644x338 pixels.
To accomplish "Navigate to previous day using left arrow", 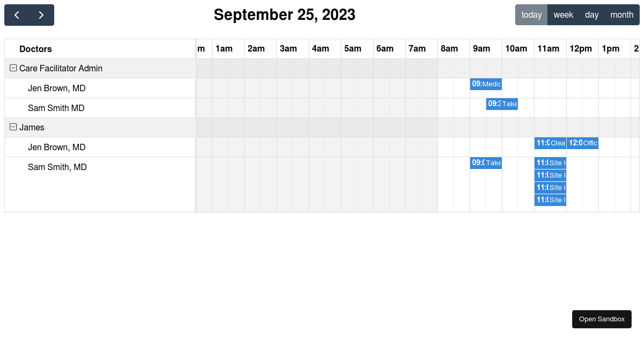I will click(x=17, y=15).
